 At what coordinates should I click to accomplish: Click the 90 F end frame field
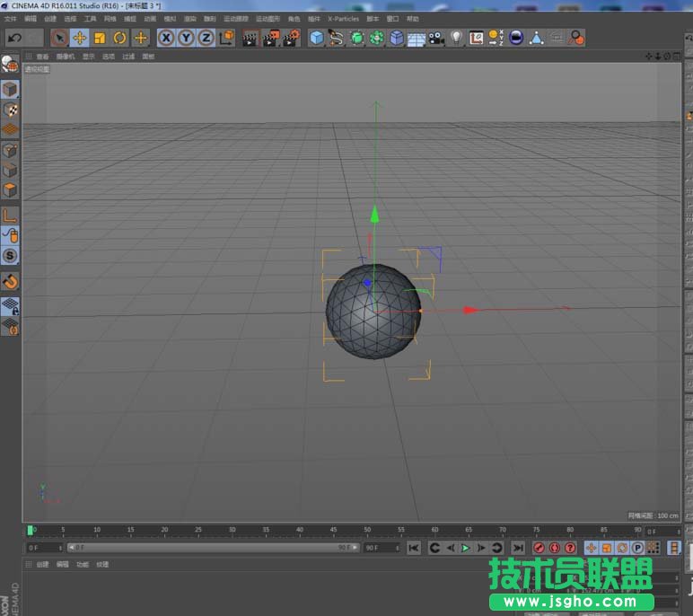(x=382, y=548)
